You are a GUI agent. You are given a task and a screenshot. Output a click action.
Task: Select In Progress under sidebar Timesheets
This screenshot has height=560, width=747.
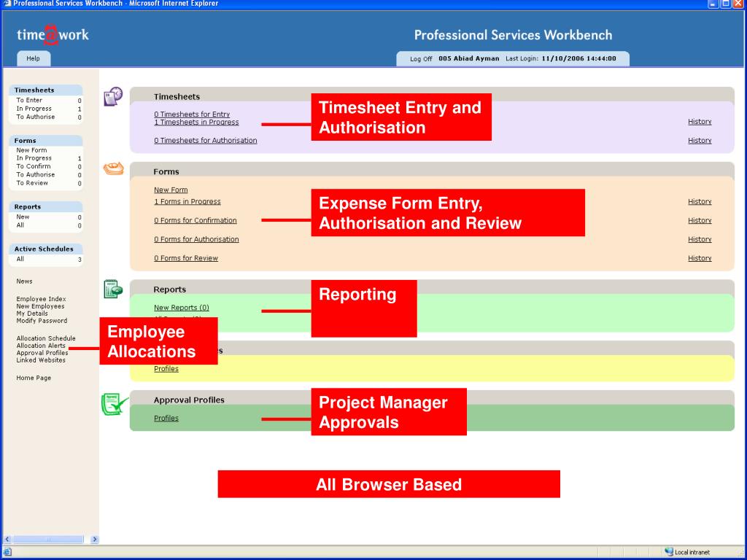[34, 109]
